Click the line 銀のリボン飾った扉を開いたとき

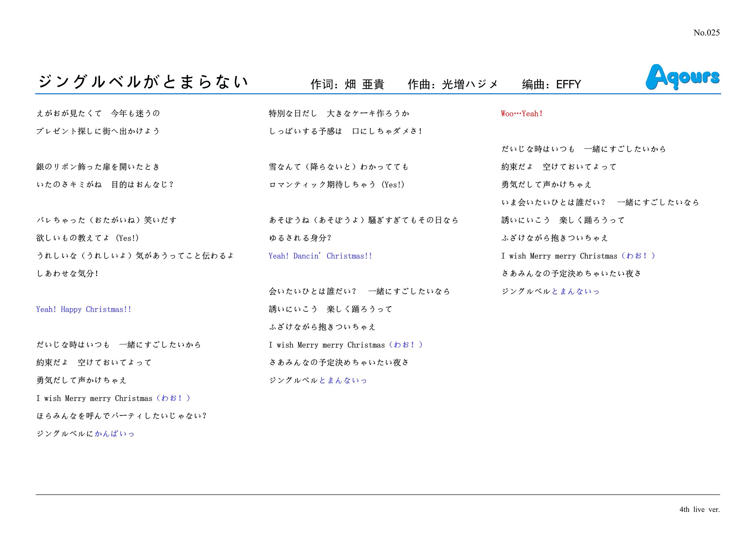click(98, 167)
